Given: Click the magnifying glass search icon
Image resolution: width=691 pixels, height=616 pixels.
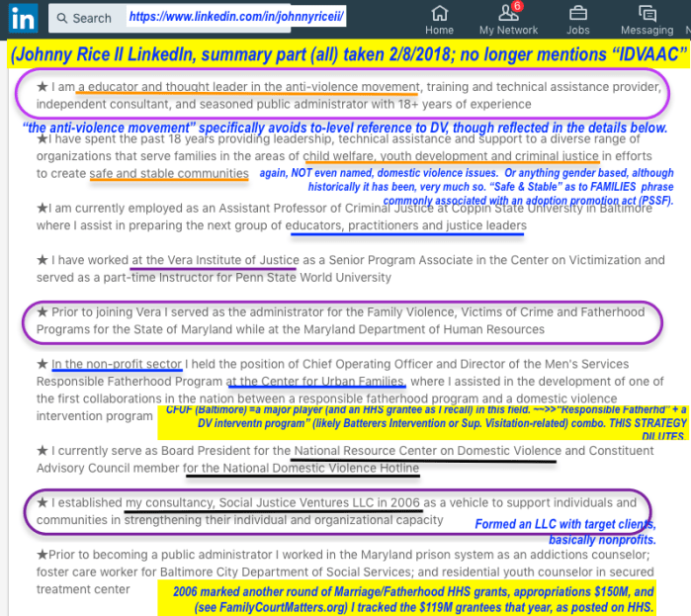Looking at the screenshot, I should (62, 18).
